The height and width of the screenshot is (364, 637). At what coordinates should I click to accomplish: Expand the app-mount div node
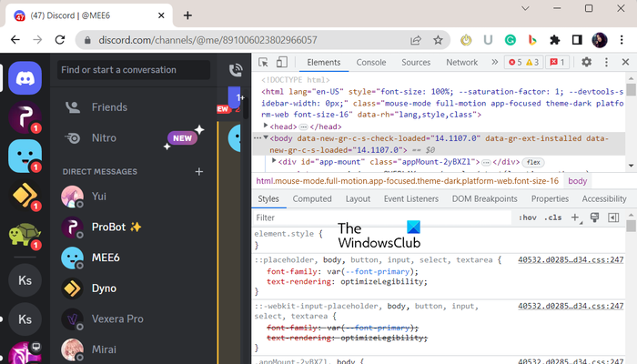coord(274,161)
